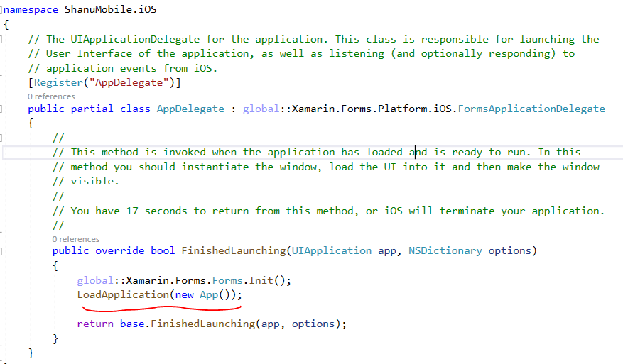Click the UIApplication parameter type
623x364 pixels.
(x=332, y=251)
